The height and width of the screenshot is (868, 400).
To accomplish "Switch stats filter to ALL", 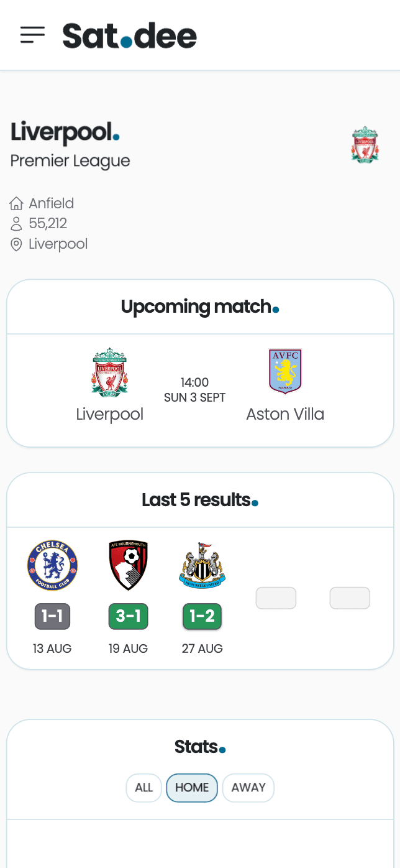I will [x=143, y=788].
